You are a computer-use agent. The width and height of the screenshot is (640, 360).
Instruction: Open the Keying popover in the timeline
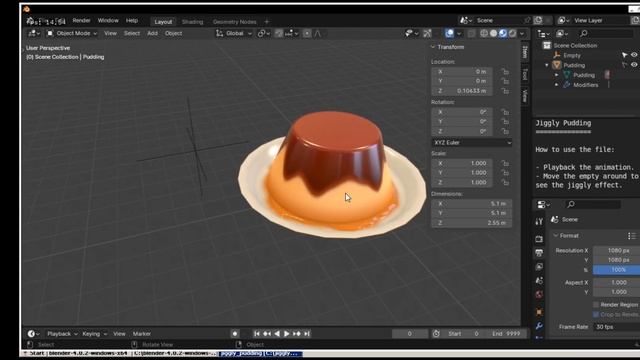94,334
